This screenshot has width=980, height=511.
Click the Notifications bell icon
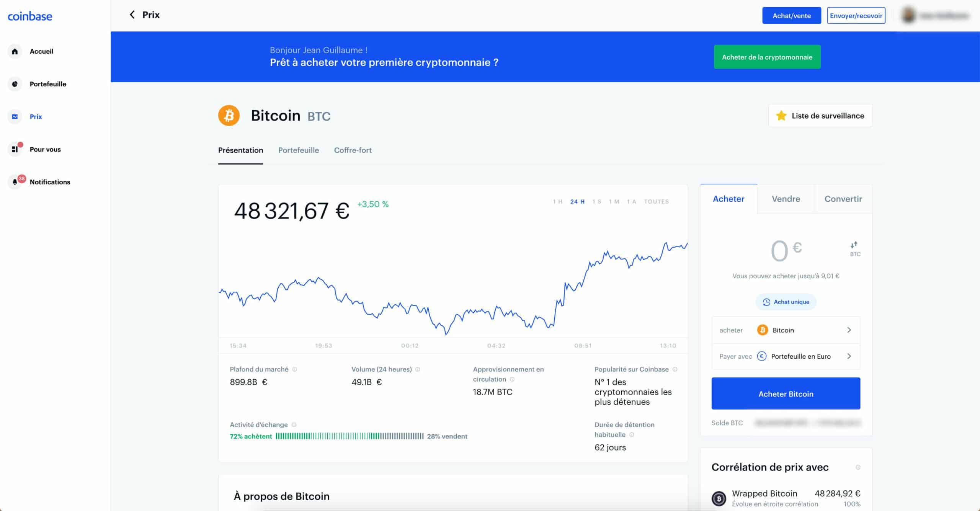pyautogui.click(x=15, y=182)
